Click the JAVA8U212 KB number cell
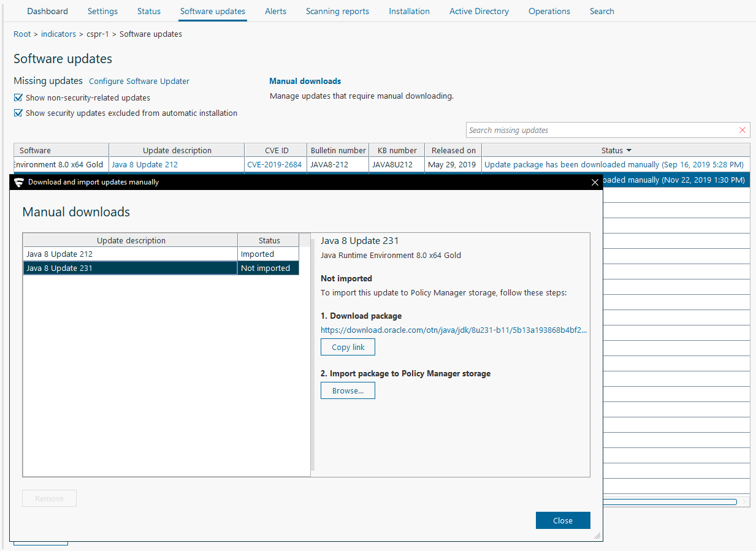 coord(397,165)
